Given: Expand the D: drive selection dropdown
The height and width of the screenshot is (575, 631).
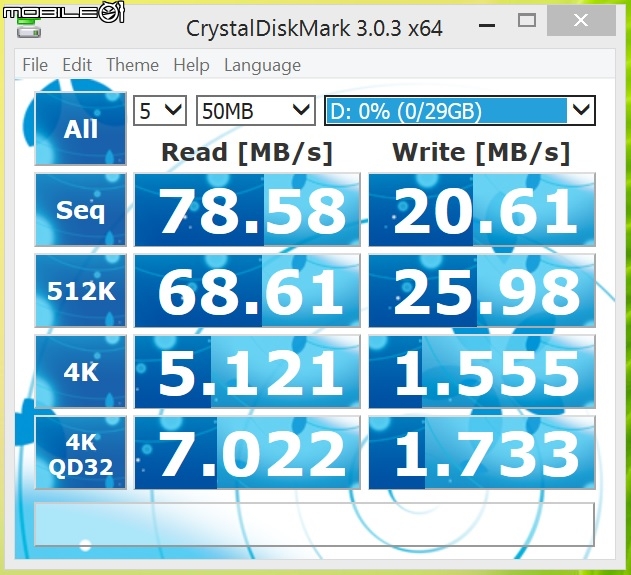Looking at the screenshot, I should coord(460,110).
